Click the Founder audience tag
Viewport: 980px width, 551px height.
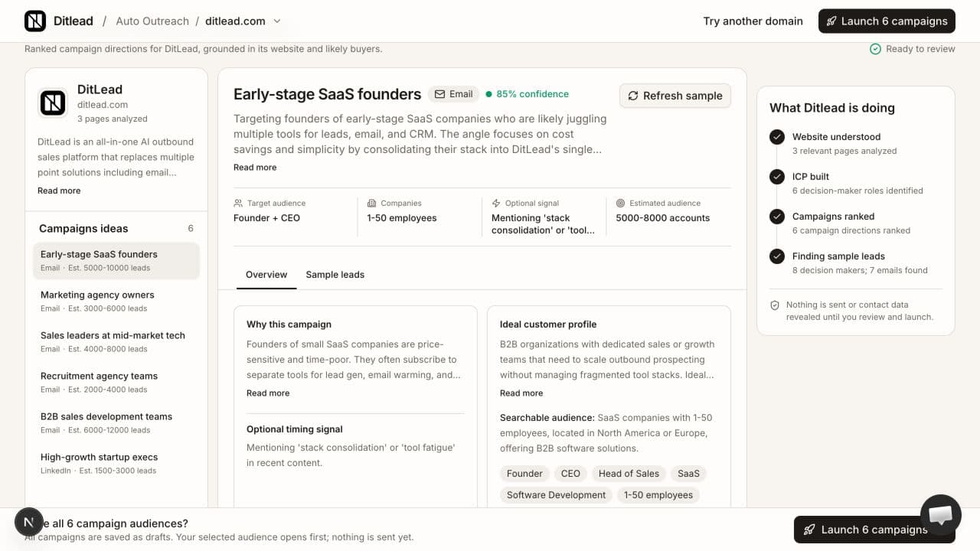tap(524, 474)
